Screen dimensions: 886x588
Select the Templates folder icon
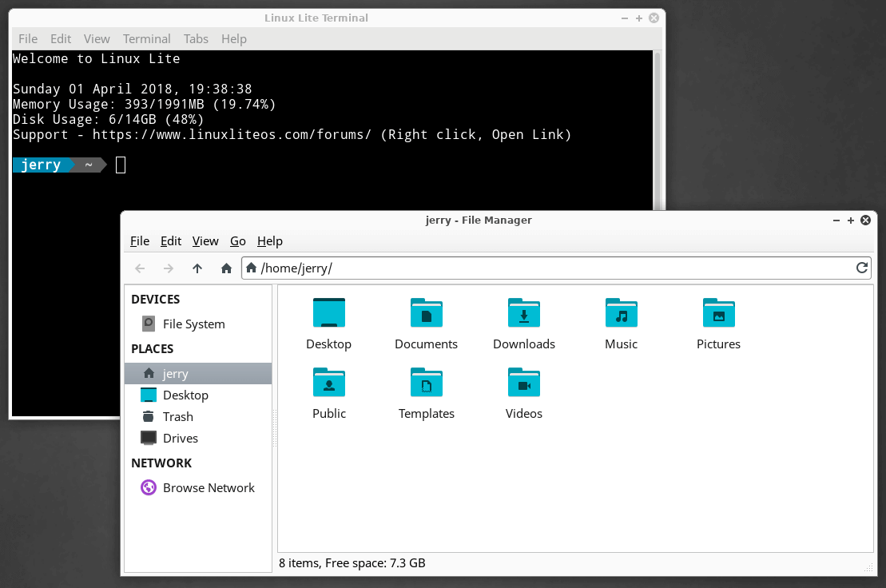point(427,383)
